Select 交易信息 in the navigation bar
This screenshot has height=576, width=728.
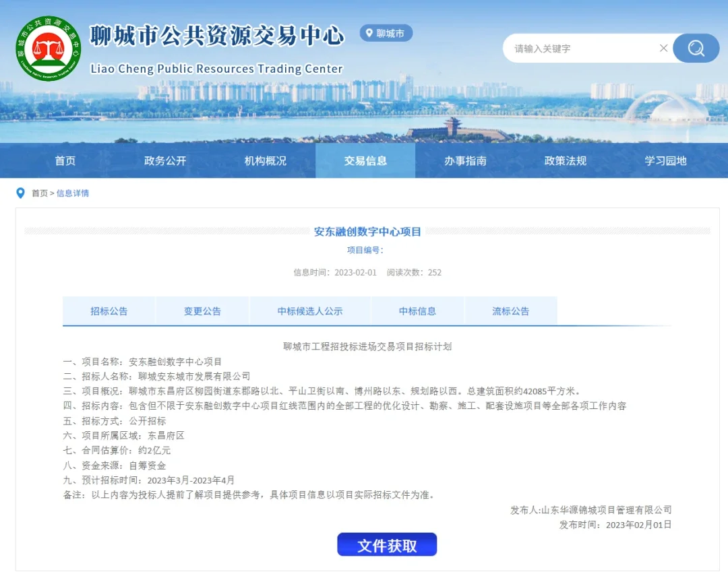click(x=365, y=161)
